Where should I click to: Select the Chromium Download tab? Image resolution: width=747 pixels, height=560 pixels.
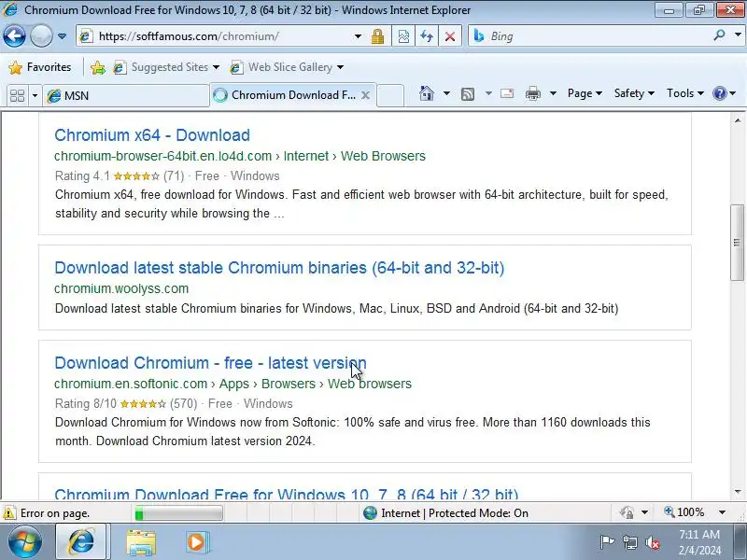tap(292, 95)
